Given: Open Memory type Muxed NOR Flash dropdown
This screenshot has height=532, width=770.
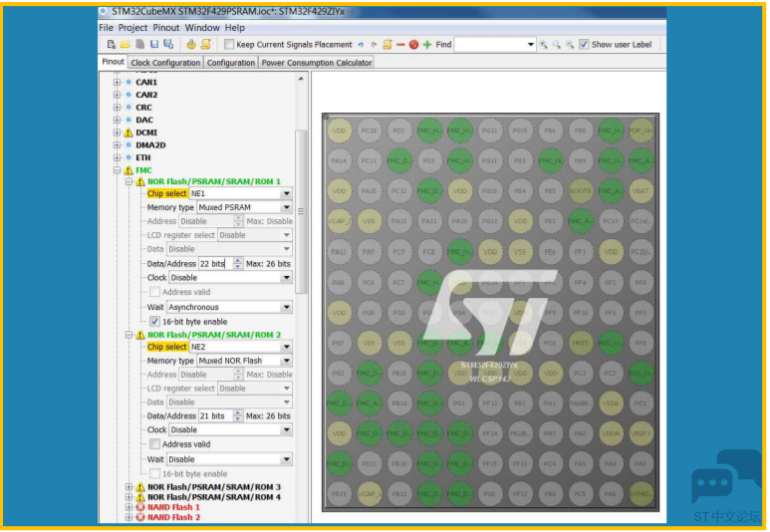Looking at the screenshot, I should pos(286,361).
